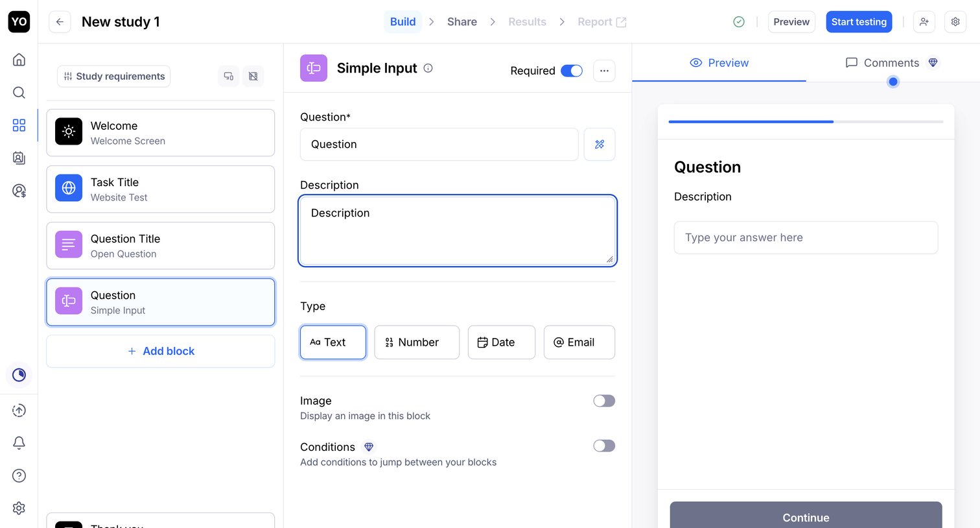Click the device settings icon near Study requirements
This screenshot has height=528, width=980.
(229, 76)
